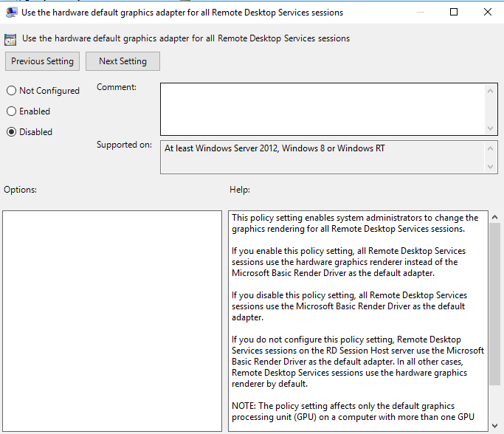Select the Disabled radio button
The width and height of the screenshot is (504, 434).
tap(11, 132)
